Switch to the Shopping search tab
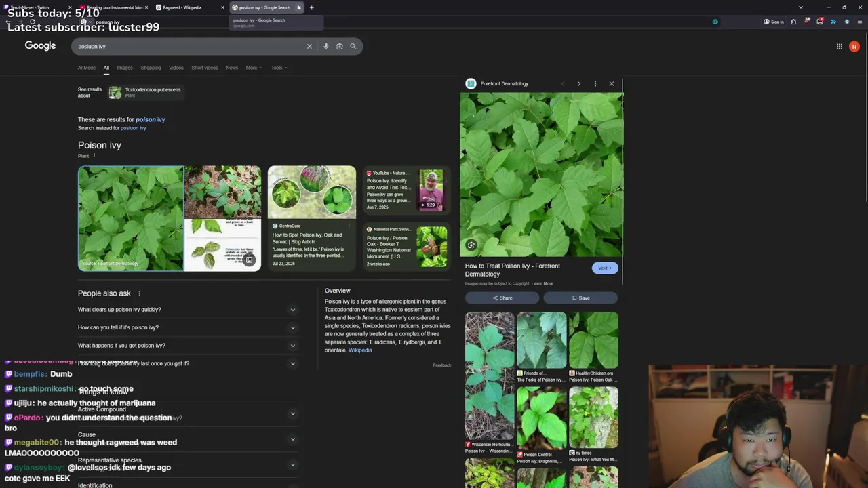Image resolution: width=868 pixels, height=488 pixels. click(151, 68)
